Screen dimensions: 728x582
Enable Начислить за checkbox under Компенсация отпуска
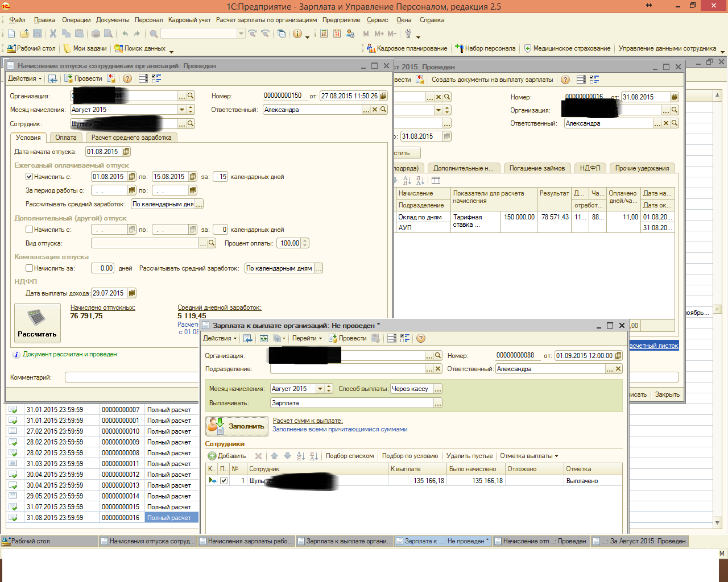pyautogui.click(x=30, y=268)
